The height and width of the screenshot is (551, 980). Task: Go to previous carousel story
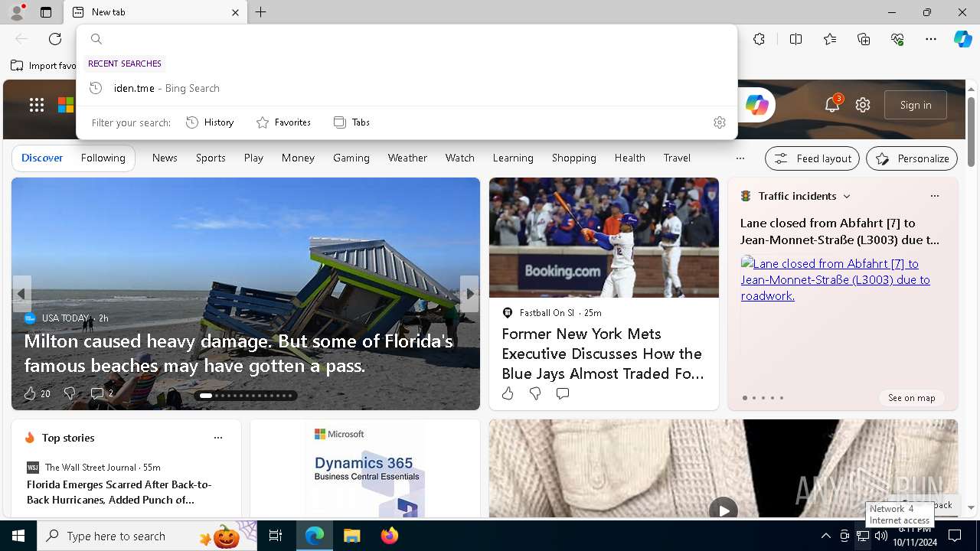[x=21, y=294]
